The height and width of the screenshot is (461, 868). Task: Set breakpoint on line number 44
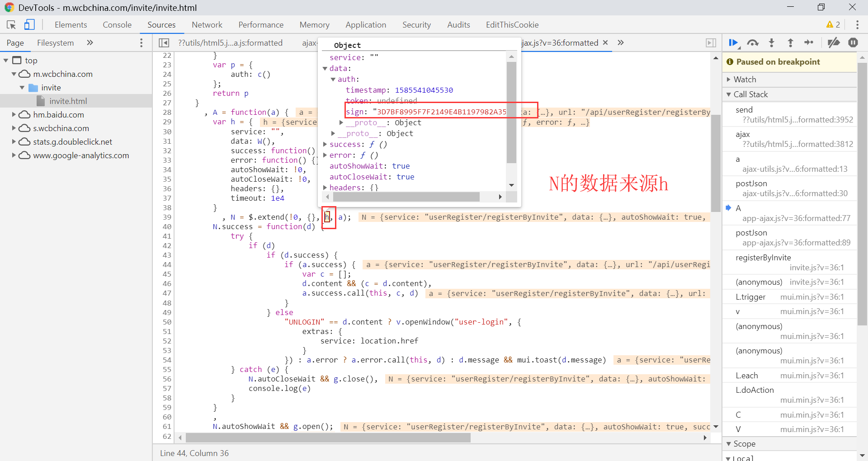click(167, 265)
